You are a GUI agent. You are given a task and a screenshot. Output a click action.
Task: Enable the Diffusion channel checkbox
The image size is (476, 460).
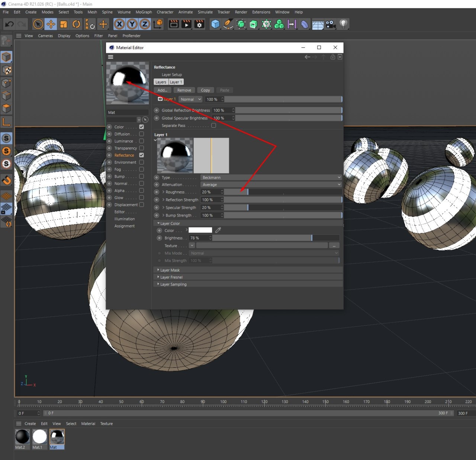click(x=141, y=134)
